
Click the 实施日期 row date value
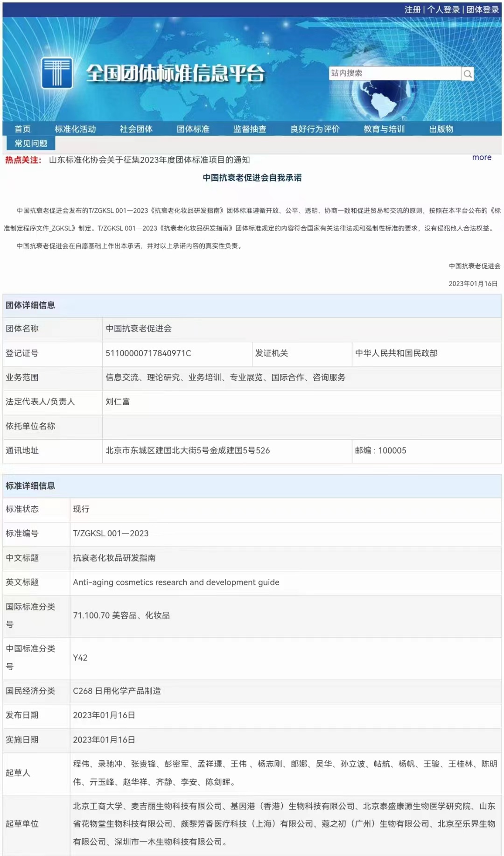tap(104, 740)
